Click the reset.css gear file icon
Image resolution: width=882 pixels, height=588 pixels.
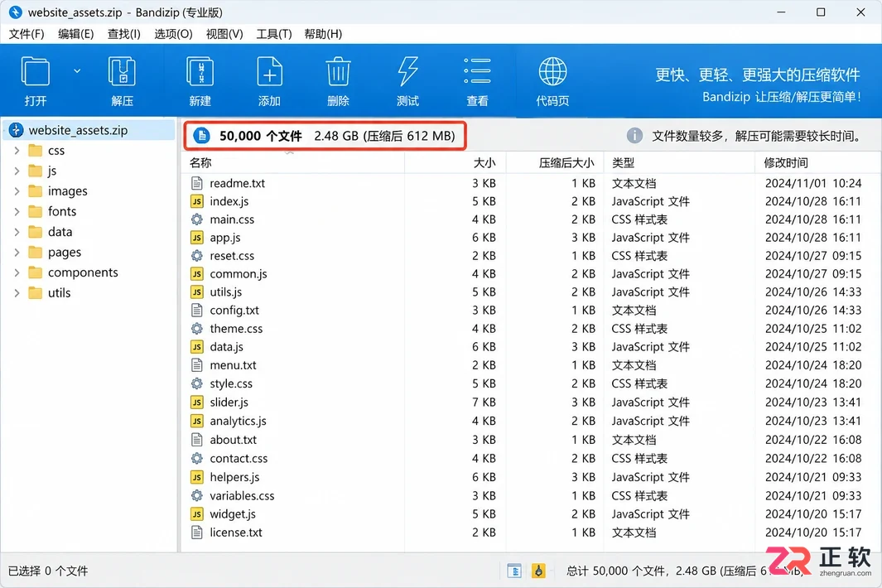(x=197, y=255)
